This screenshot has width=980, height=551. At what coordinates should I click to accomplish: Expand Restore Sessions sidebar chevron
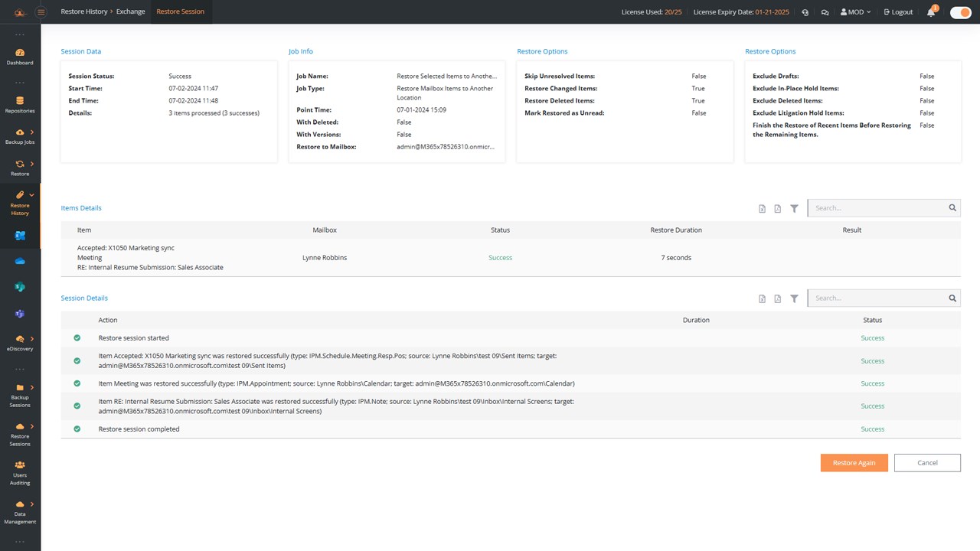click(32, 426)
